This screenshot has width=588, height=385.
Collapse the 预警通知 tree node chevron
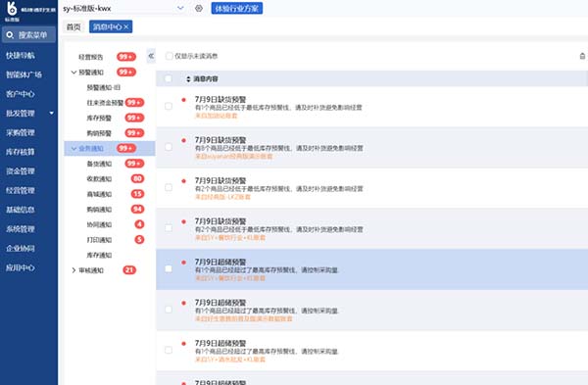(73, 72)
